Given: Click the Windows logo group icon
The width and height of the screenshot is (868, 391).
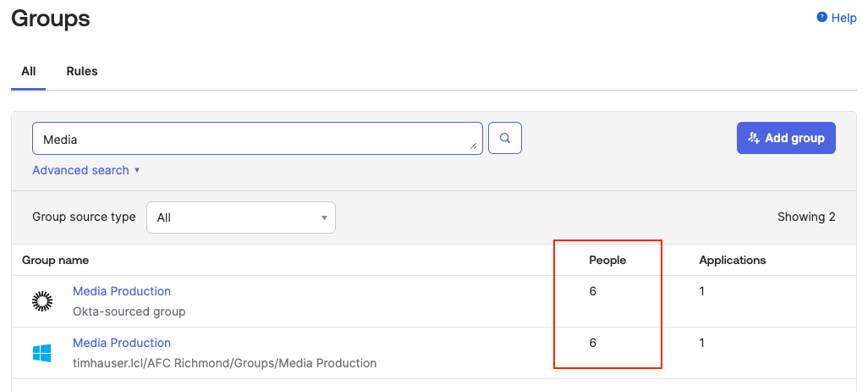Looking at the screenshot, I should (x=41, y=353).
